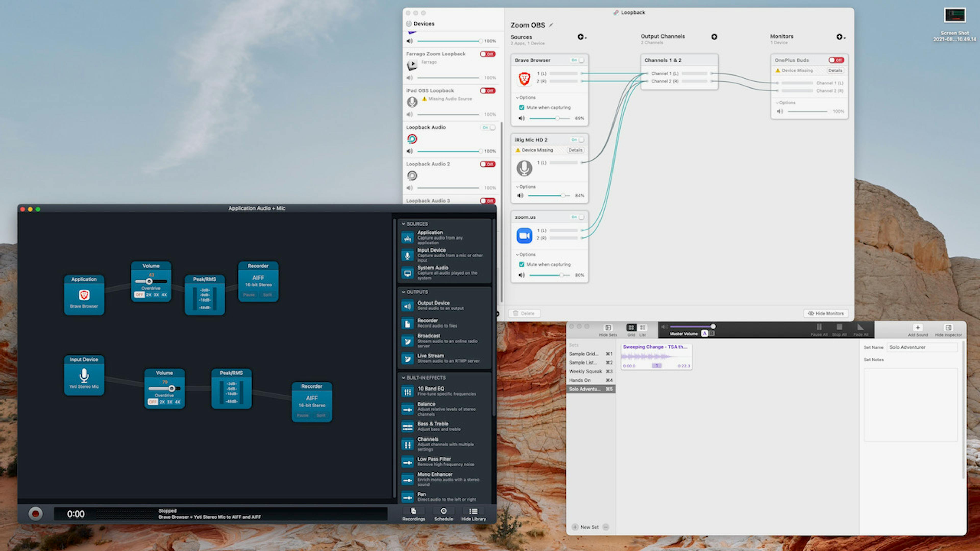Click Hide Sets in Farrago toolbar
Image resolution: width=980 pixels, height=551 pixels.
pos(608,330)
